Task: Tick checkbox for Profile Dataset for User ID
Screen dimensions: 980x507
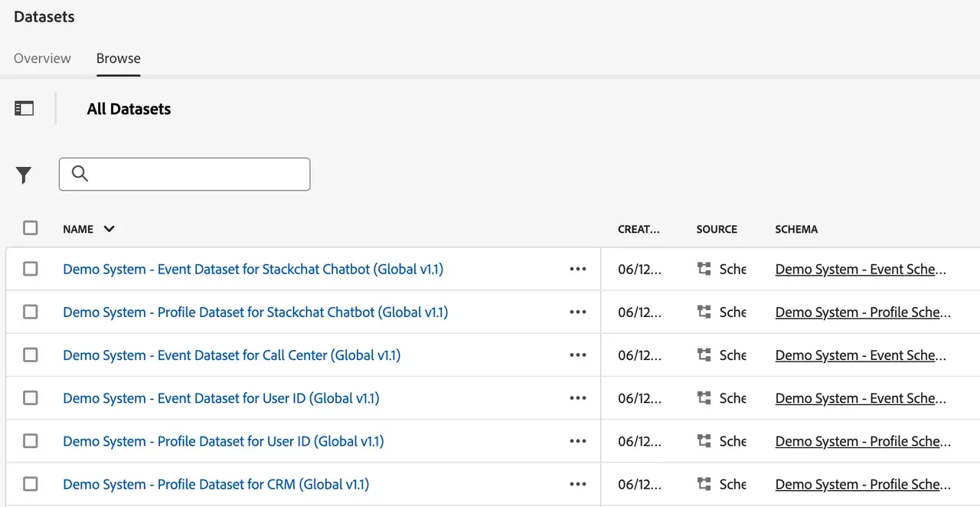Action: [31, 440]
